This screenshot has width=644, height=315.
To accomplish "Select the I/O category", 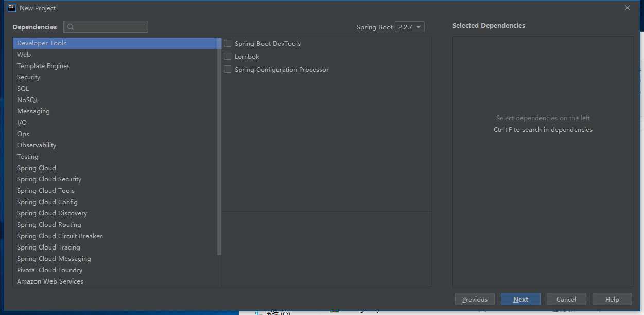I will coord(115,123).
